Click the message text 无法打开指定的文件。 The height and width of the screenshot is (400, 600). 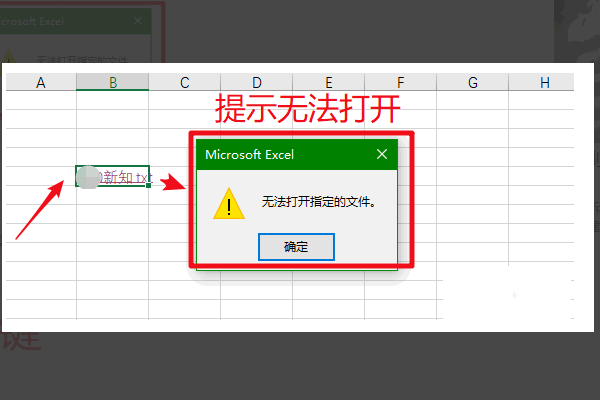(x=319, y=202)
